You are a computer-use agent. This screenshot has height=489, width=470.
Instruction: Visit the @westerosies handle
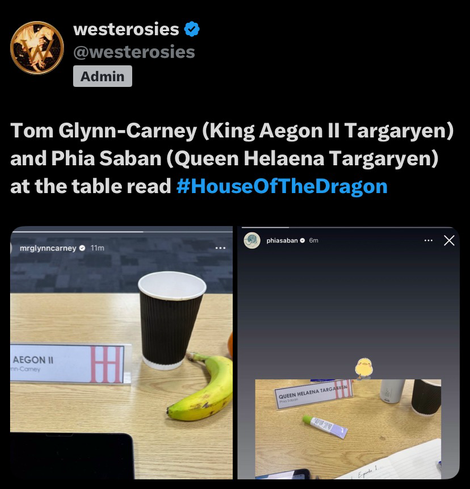click(134, 52)
